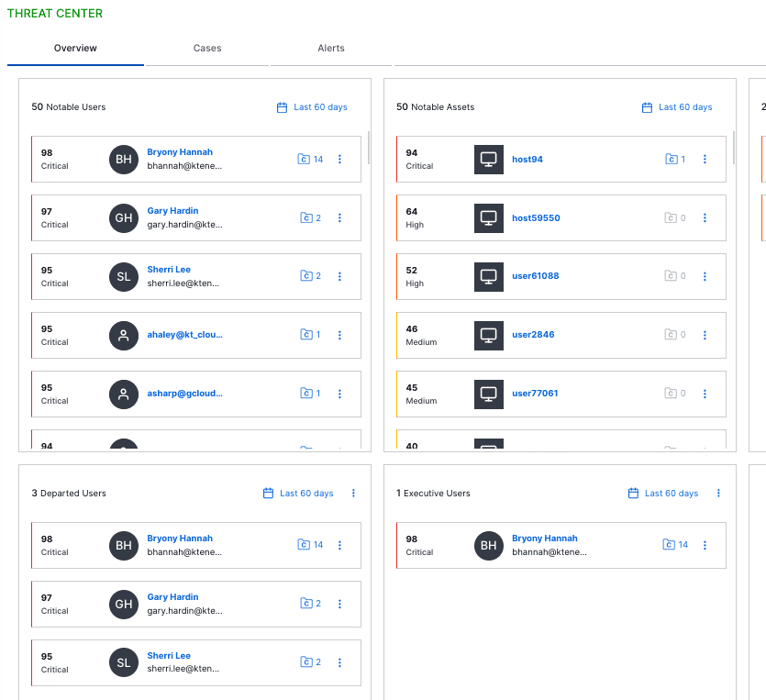Viewport: 766px width, 700px height.
Task: Open Sherri Lee profile in Notable Users
Action: 169,269
